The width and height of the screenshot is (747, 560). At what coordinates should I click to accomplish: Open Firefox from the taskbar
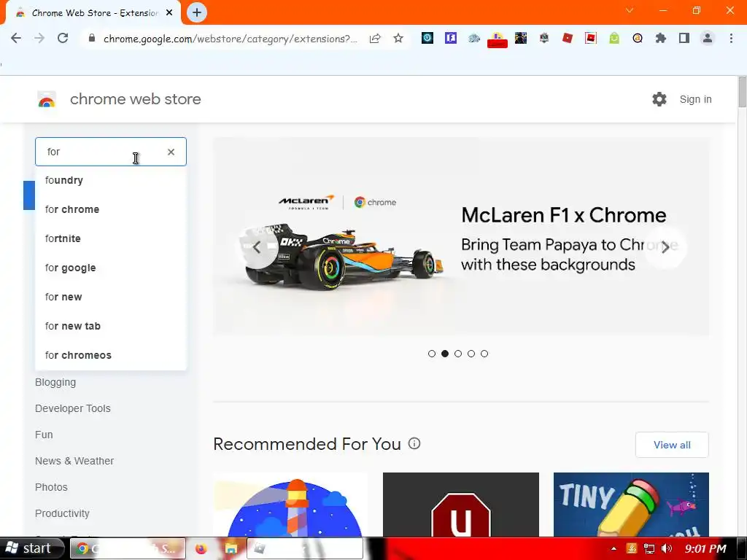pyautogui.click(x=201, y=548)
